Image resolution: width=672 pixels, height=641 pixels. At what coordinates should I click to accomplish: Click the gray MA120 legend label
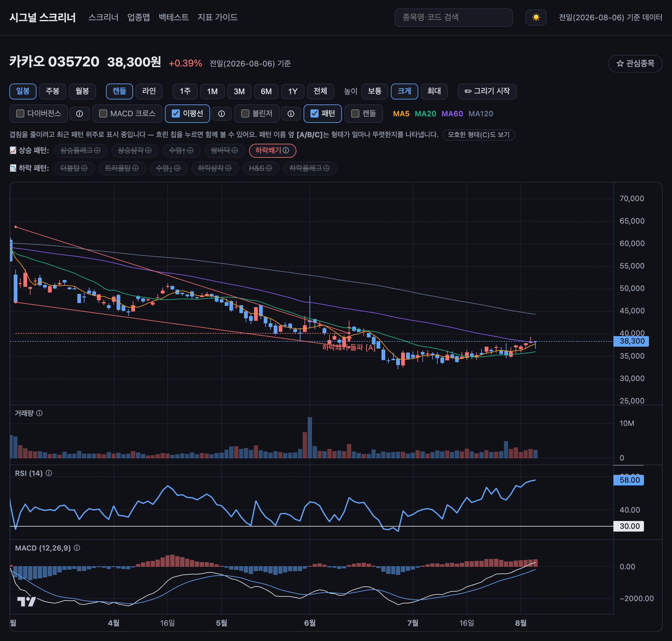pos(481,114)
